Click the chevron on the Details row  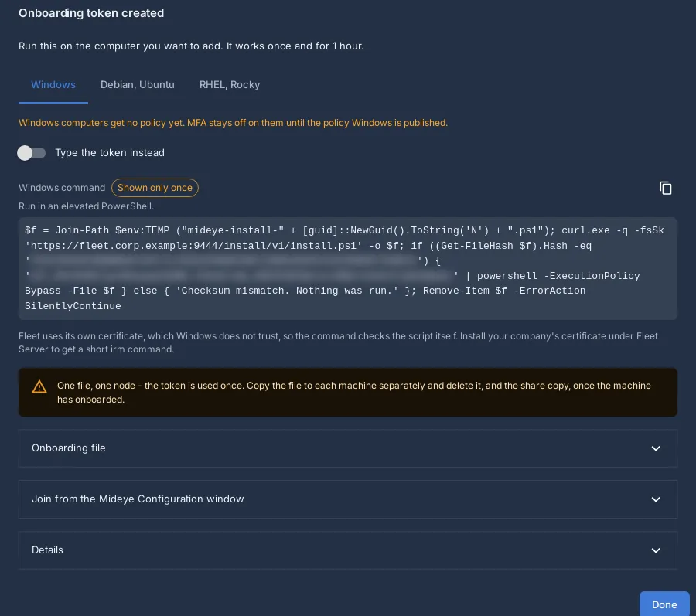[x=656, y=550]
